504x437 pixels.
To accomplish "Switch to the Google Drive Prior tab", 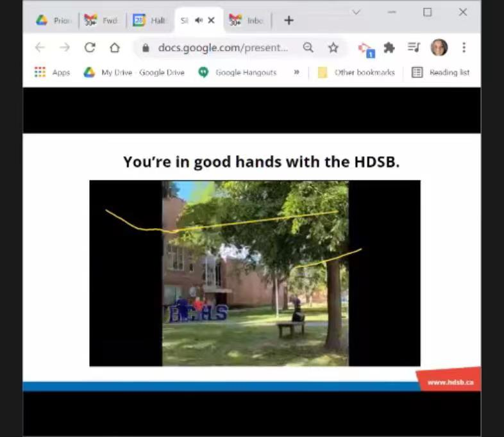I will click(53, 21).
